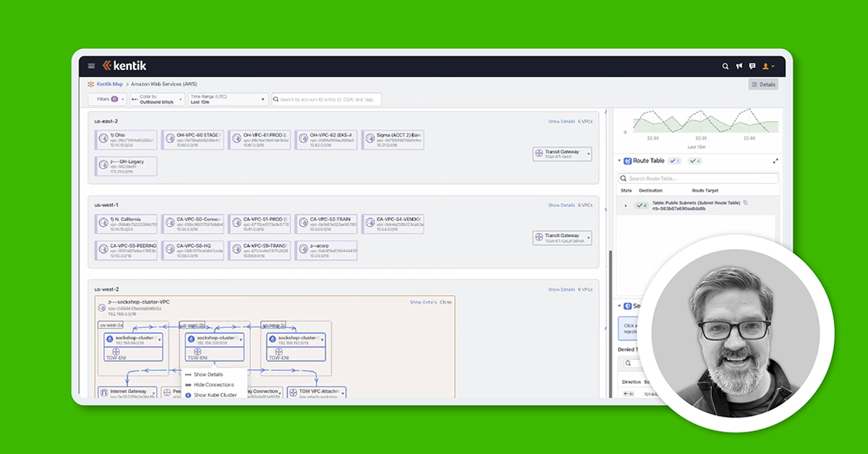This screenshot has height=454, width=868.
Task: Expand the Public Subnets route table row
Action: click(626, 206)
